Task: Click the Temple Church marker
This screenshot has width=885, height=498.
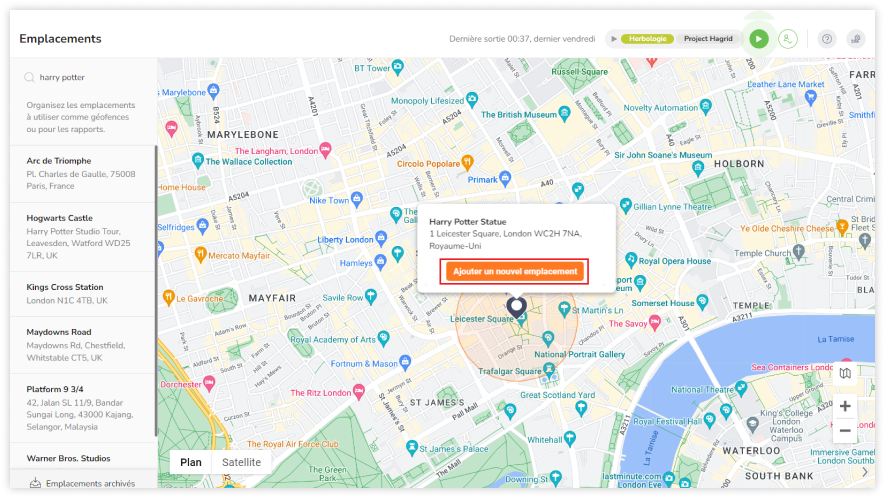Action: pyautogui.click(x=798, y=251)
